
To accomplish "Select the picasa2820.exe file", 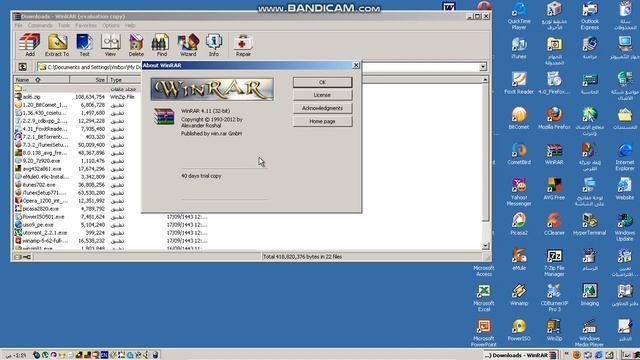I will tap(40, 209).
